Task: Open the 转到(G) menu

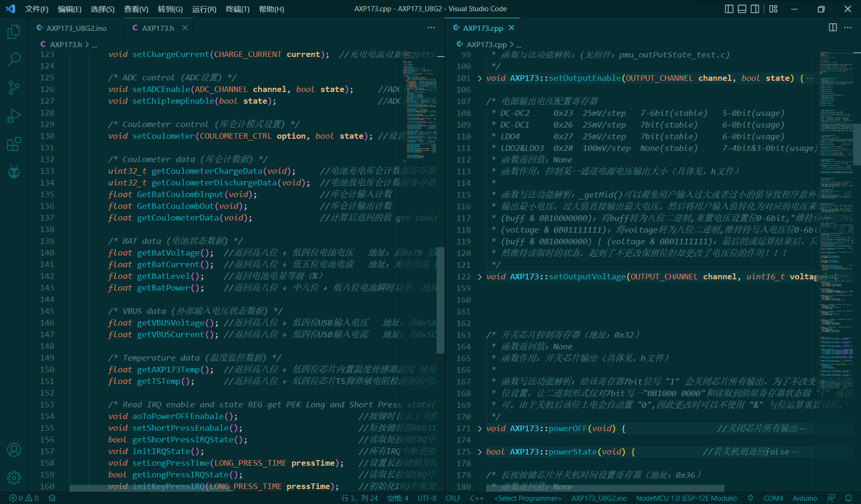Action: pyautogui.click(x=170, y=9)
